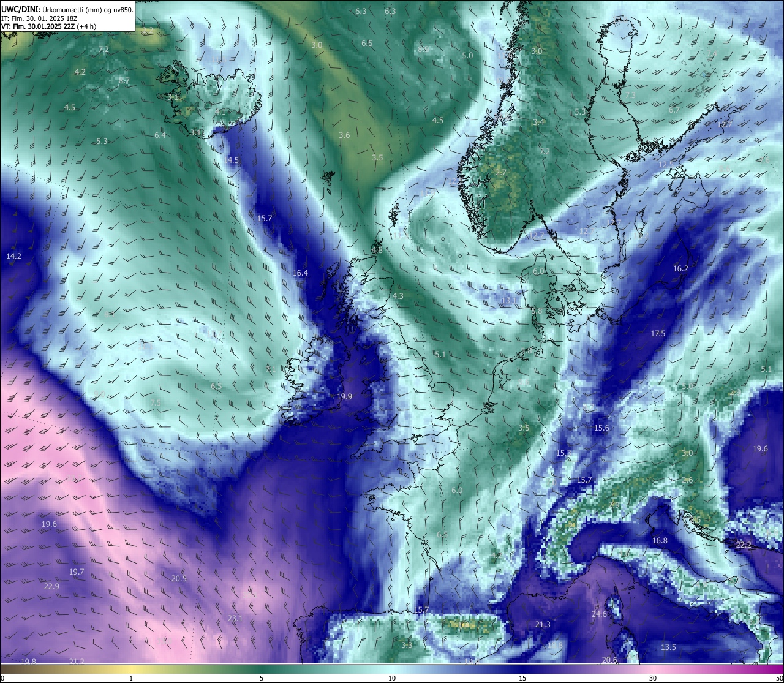Select the 3.3 value over Spain

point(407,645)
